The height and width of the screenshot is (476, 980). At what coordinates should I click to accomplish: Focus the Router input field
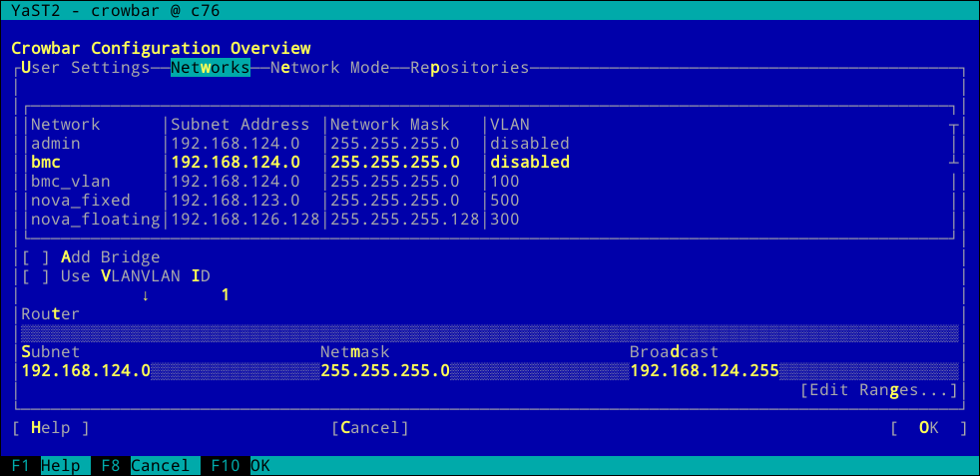(x=489, y=333)
